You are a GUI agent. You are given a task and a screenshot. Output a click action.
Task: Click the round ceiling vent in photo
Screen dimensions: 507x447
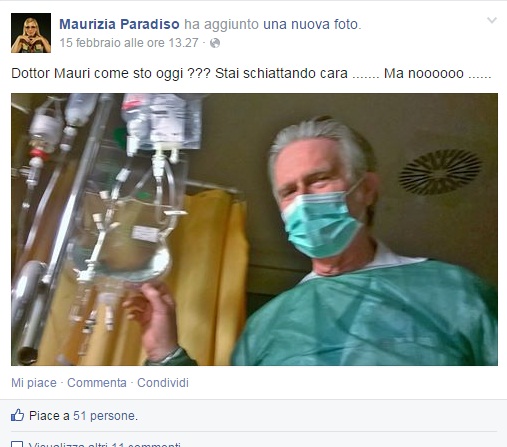pos(440,172)
